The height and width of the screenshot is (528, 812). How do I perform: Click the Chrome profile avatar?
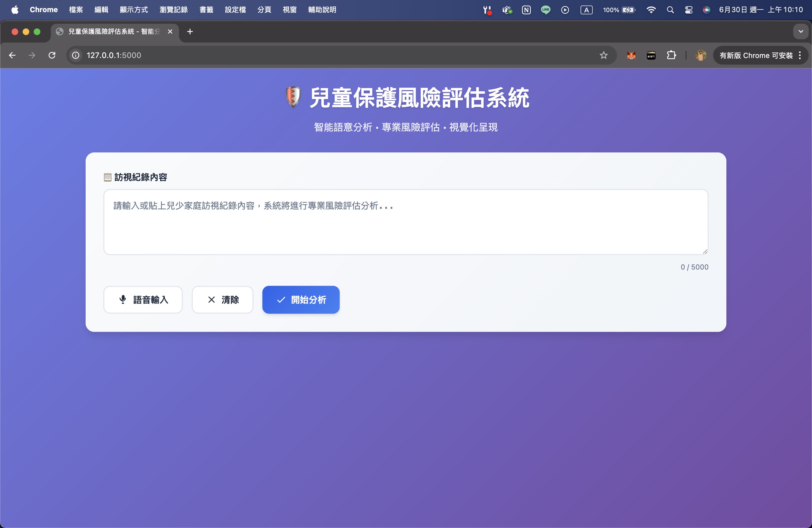(700, 55)
